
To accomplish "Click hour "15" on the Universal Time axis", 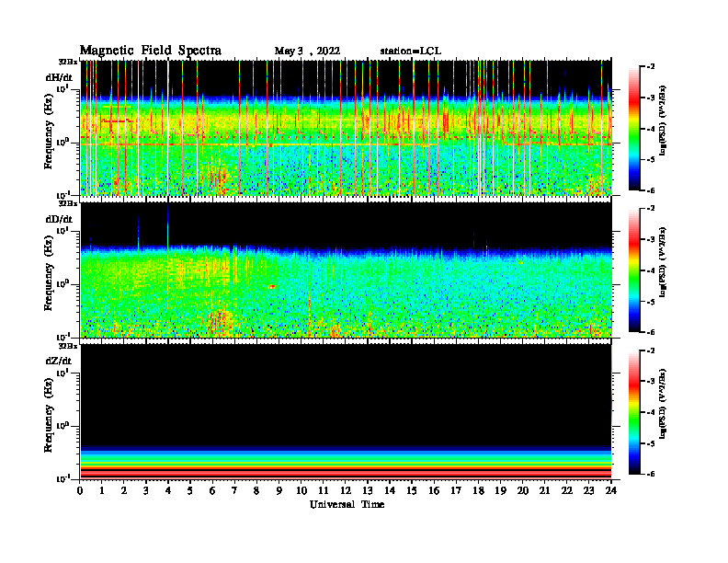I will tap(412, 490).
